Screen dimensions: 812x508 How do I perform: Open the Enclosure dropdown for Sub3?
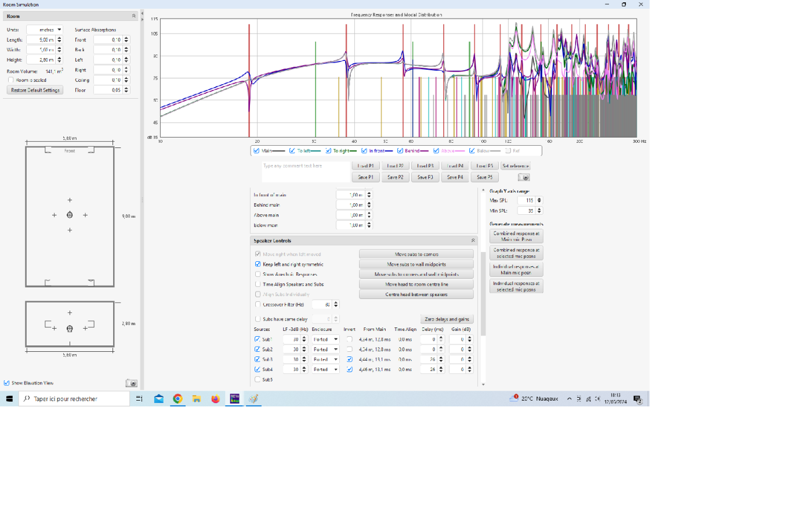[325, 359]
